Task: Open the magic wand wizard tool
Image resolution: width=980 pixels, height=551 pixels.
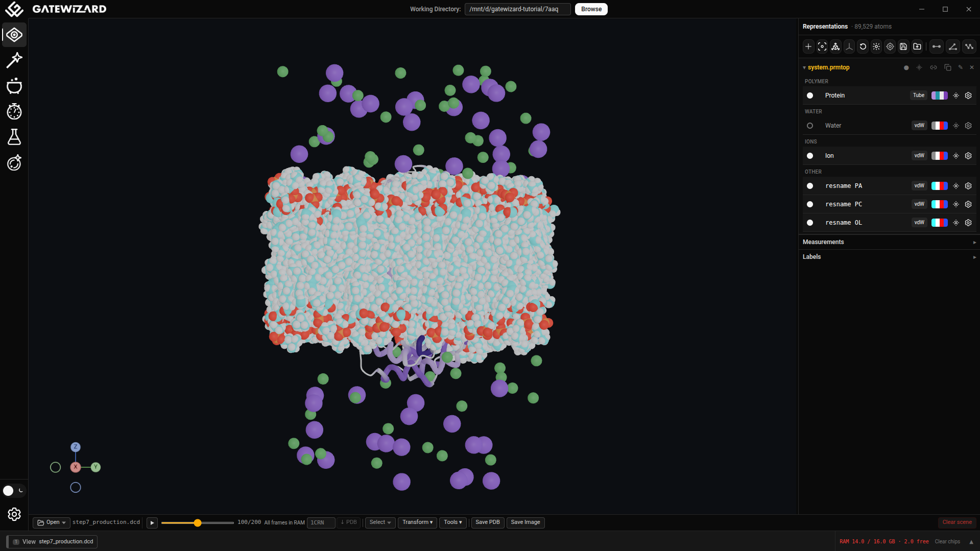Action: click(x=14, y=60)
